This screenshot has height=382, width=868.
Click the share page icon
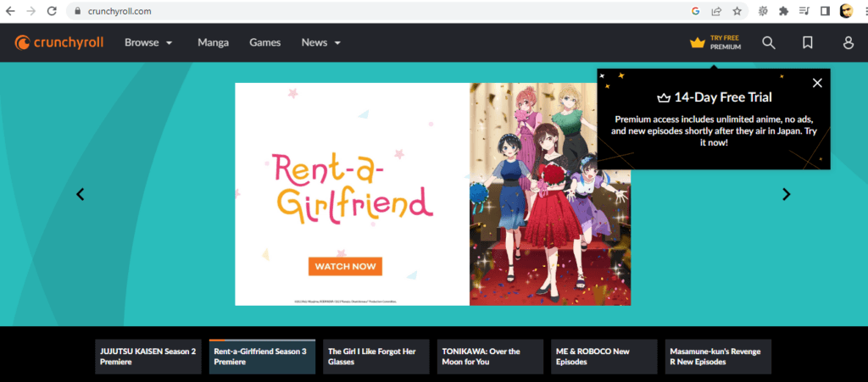tap(716, 11)
